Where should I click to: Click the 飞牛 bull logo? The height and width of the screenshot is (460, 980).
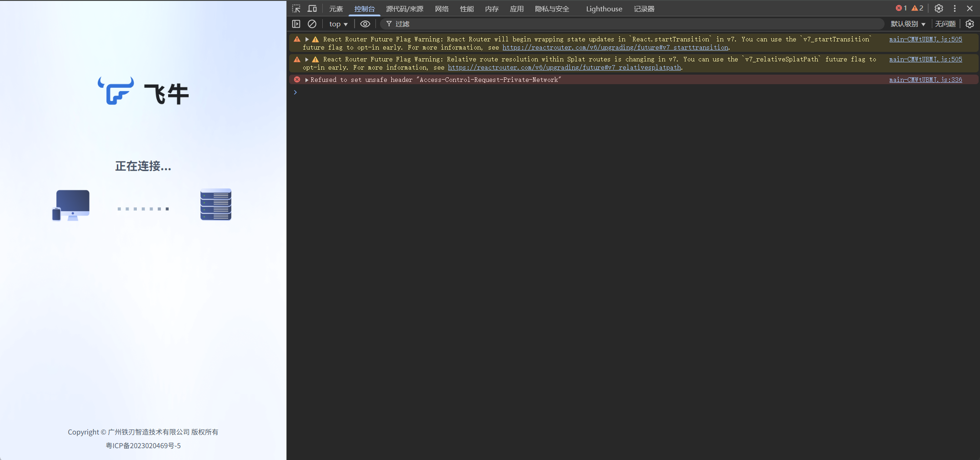click(116, 91)
